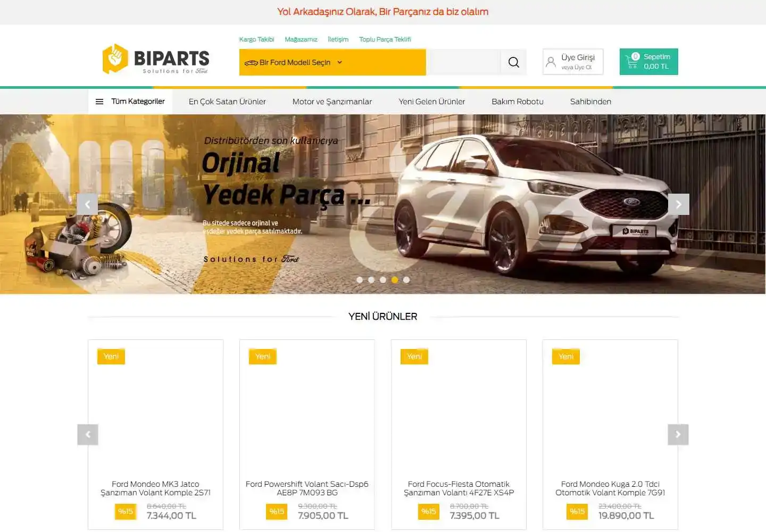
Task: Click the shopping cart icon
Action: tap(632, 62)
